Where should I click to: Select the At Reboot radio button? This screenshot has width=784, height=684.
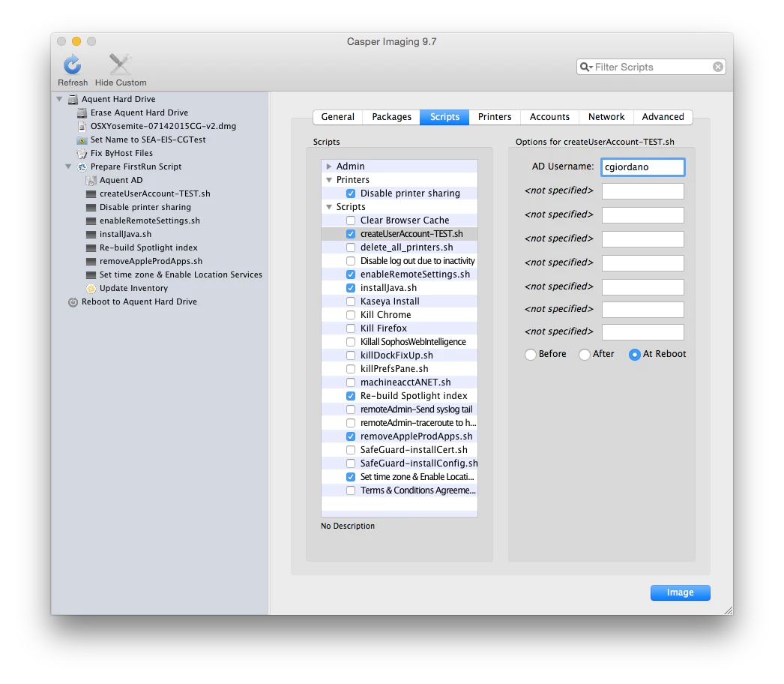pyautogui.click(x=635, y=354)
